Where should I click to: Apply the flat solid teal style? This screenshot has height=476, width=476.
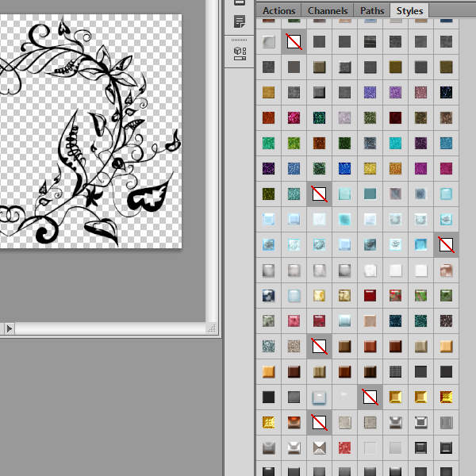370,194
